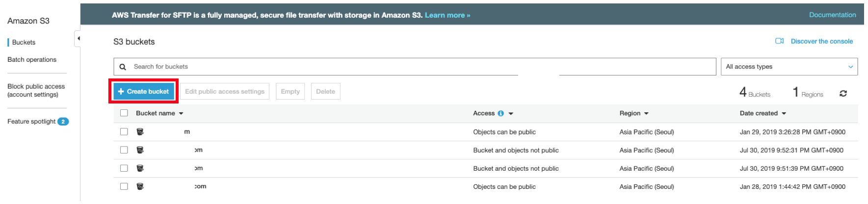868x204 pixels.
Task: Open the All access types dropdown
Action: [x=789, y=67]
